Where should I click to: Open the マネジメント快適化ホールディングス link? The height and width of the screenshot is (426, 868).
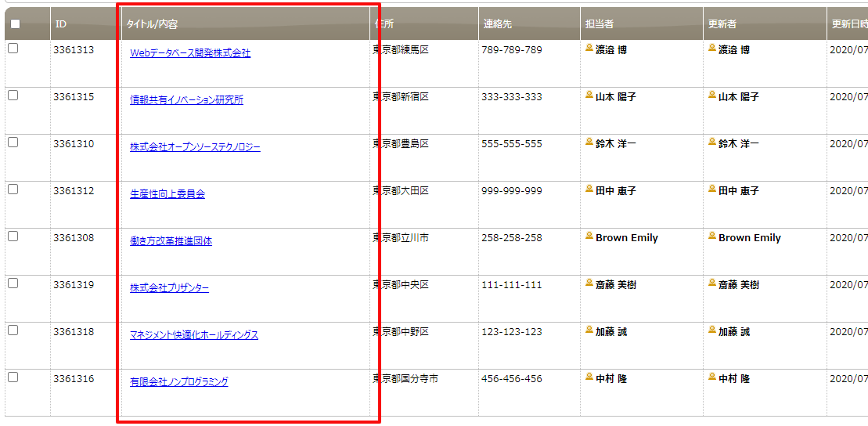click(194, 335)
